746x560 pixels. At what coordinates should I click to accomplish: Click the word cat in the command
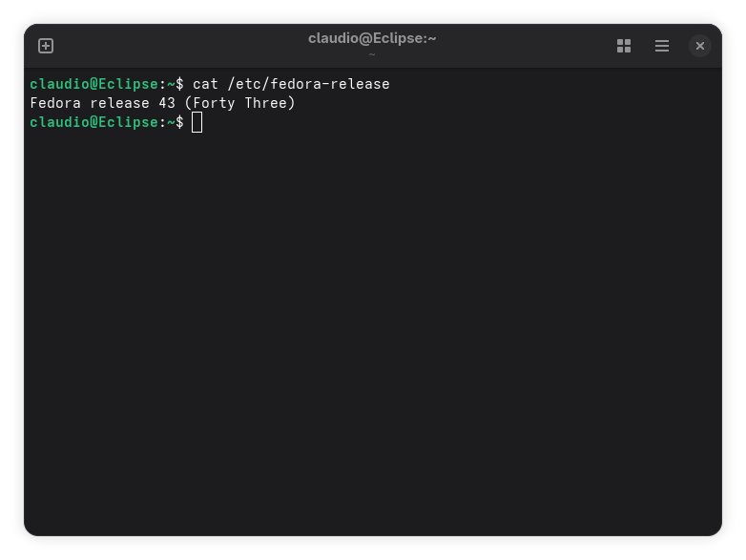pyautogui.click(x=205, y=84)
